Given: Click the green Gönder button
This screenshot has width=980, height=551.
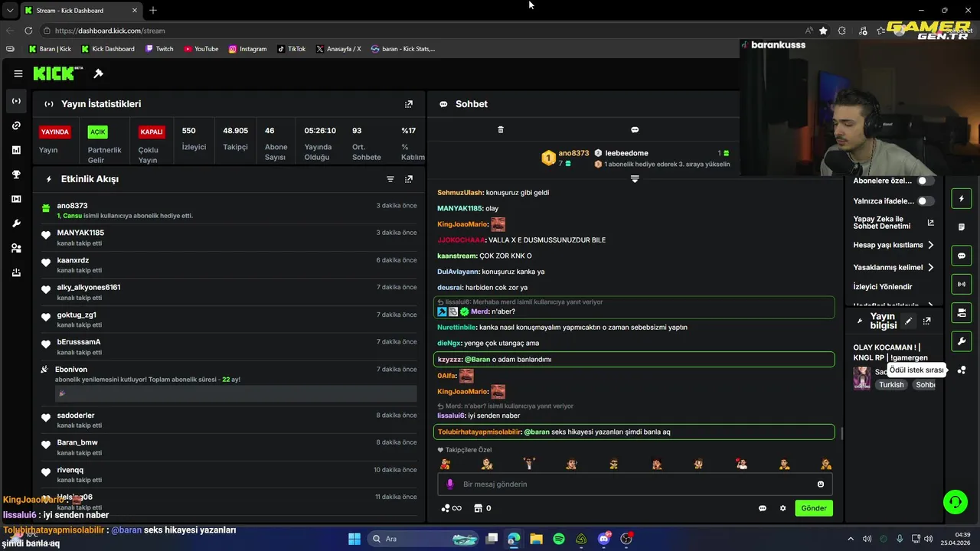Looking at the screenshot, I should click(814, 508).
